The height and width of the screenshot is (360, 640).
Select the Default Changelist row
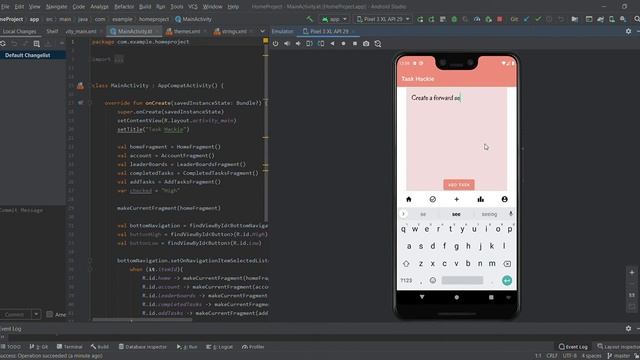(33, 55)
